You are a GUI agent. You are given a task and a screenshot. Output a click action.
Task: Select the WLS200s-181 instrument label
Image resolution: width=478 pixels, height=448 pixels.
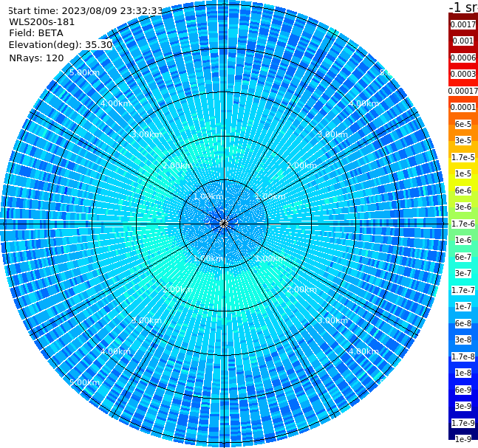click(x=42, y=22)
